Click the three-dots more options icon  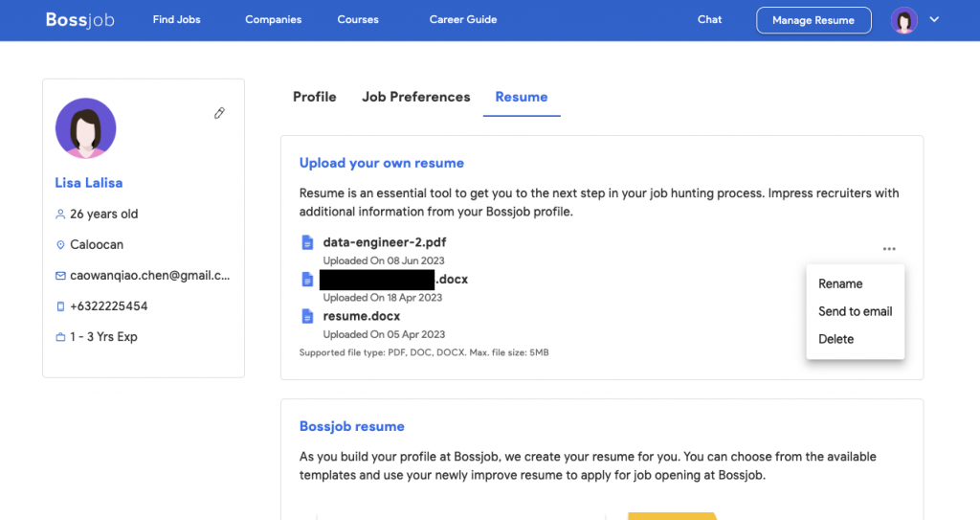(x=889, y=249)
